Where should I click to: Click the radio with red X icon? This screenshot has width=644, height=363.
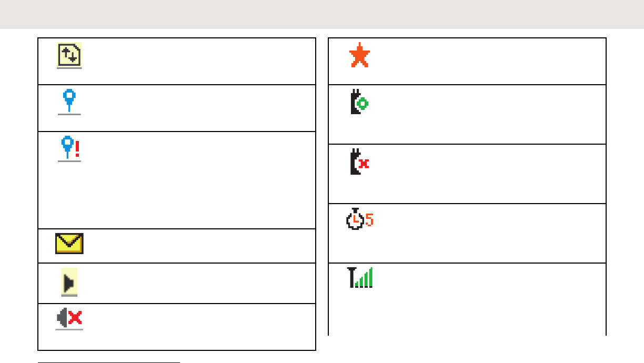(359, 164)
